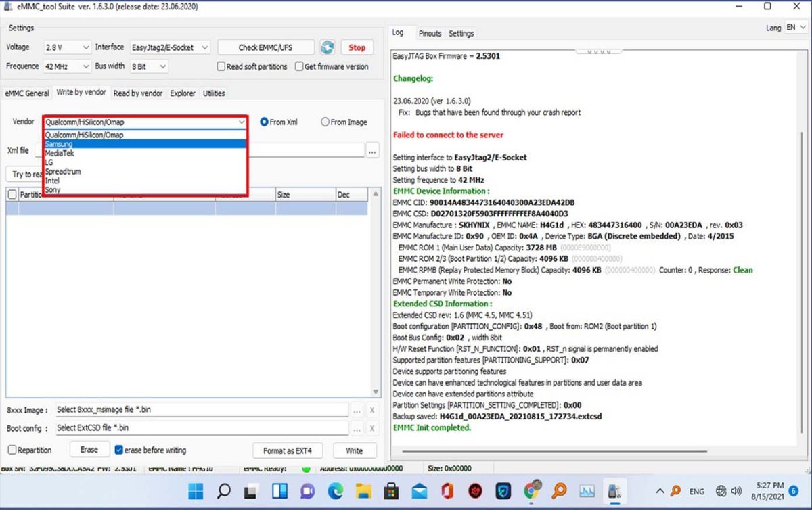Choose Spreadtrum from the Vendor list
812x510 pixels.
[145, 172]
